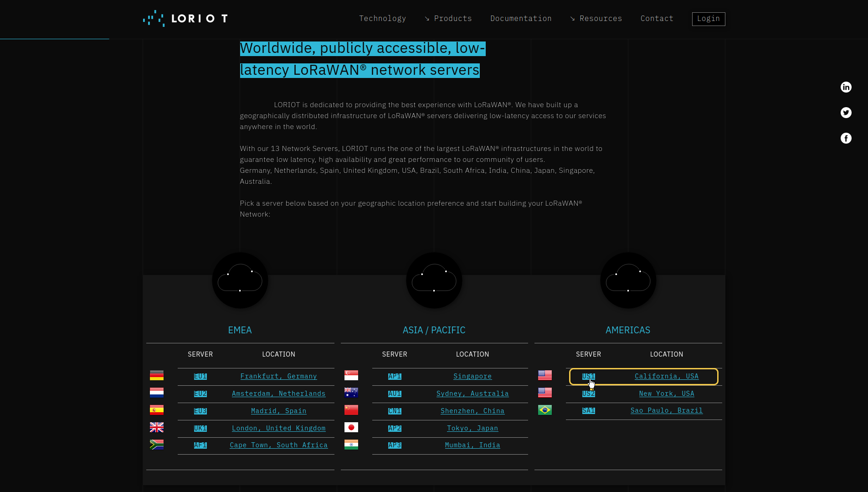The width and height of the screenshot is (868, 492).
Task: Select the US2 server link
Action: click(x=589, y=394)
